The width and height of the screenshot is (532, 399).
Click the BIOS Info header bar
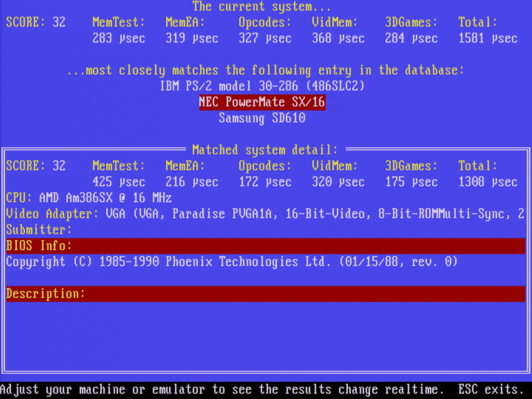[266, 246]
